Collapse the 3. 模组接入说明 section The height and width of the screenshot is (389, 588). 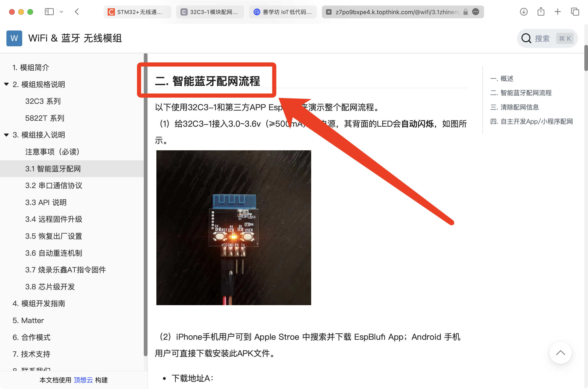pos(6,135)
